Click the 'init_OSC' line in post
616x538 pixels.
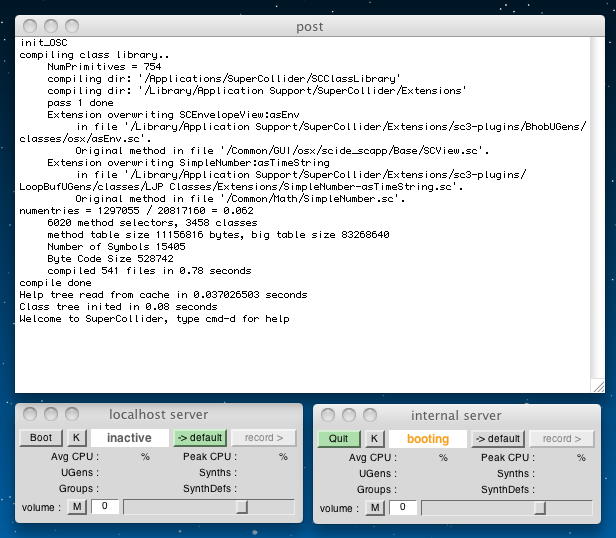[44, 42]
